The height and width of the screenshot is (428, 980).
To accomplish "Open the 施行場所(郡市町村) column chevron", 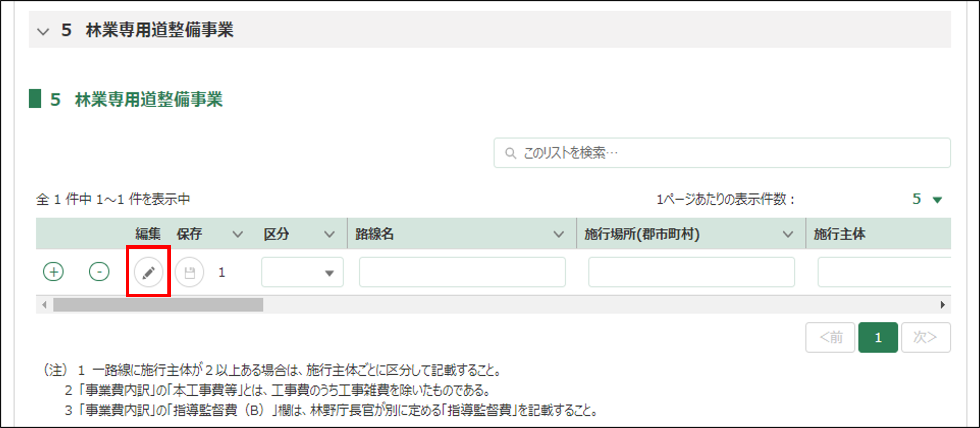I will (788, 234).
